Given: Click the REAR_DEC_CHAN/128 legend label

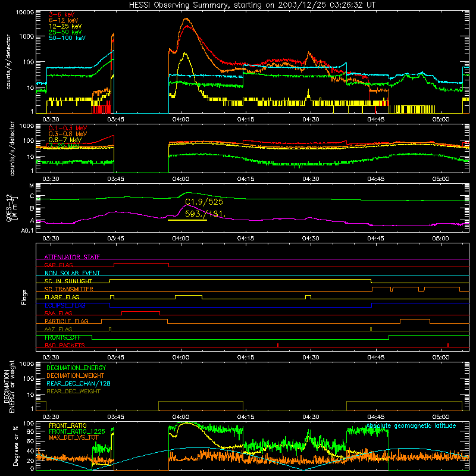Looking at the screenshot, I should (79, 384).
